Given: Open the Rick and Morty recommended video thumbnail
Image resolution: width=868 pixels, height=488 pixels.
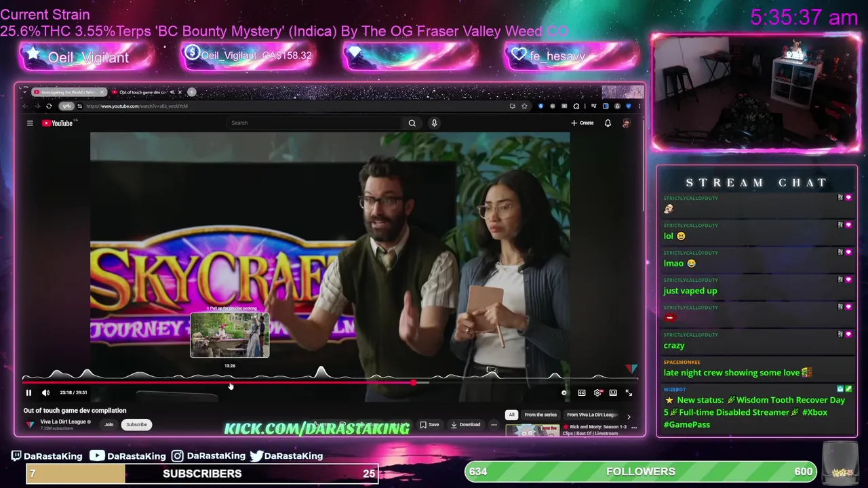Looking at the screenshot, I should (532, 430).
